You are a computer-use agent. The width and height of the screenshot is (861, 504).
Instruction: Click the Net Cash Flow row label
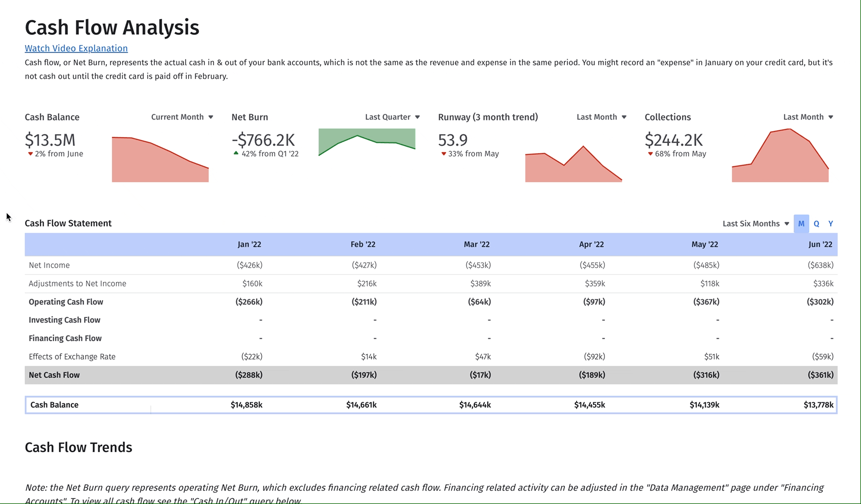point(54,375)
